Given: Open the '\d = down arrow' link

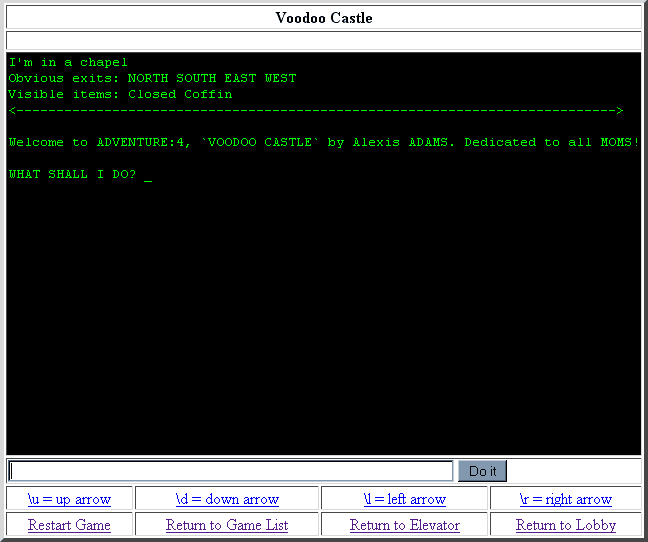Looking at the screenshot, I should coord(227,499).
